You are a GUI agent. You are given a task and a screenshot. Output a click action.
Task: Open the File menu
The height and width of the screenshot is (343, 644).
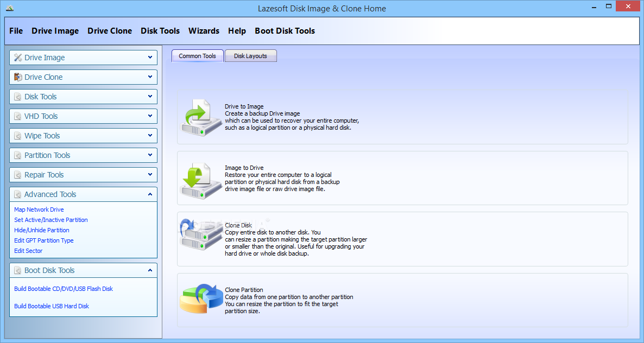point(16,31)
